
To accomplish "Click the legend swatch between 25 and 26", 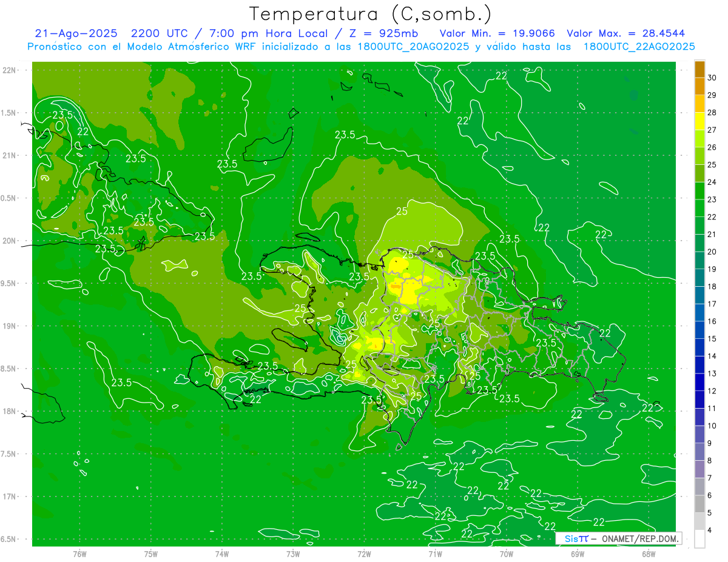I will tap(699, 156).
